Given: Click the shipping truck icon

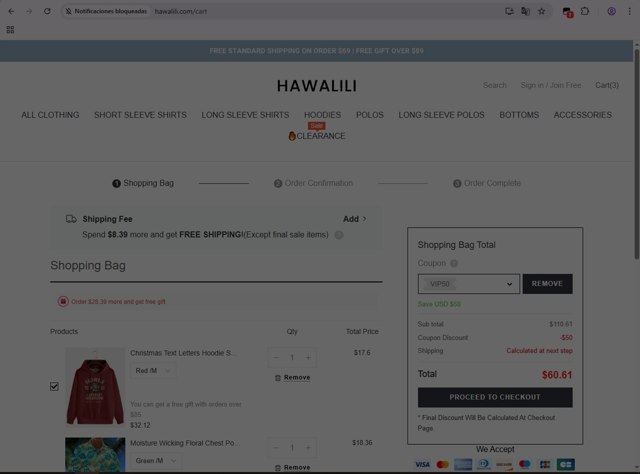Looking at the screenshot, I should (71, 219).
